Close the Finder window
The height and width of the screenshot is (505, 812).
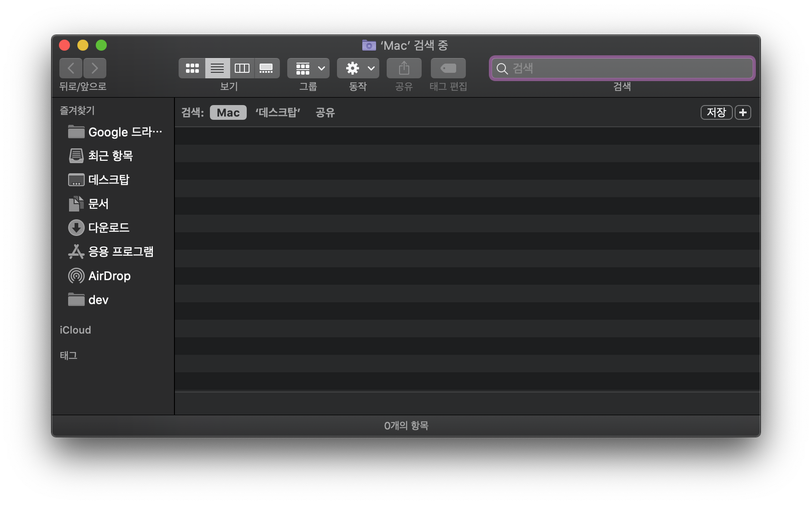(64, 45)
